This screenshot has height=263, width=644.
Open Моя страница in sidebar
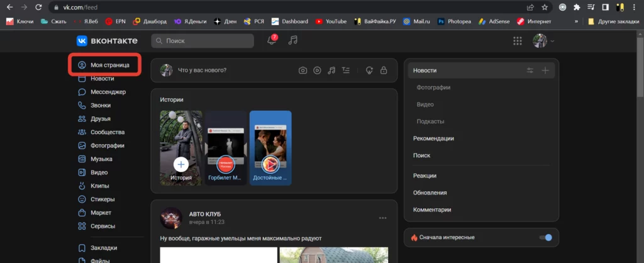(104, 65)
